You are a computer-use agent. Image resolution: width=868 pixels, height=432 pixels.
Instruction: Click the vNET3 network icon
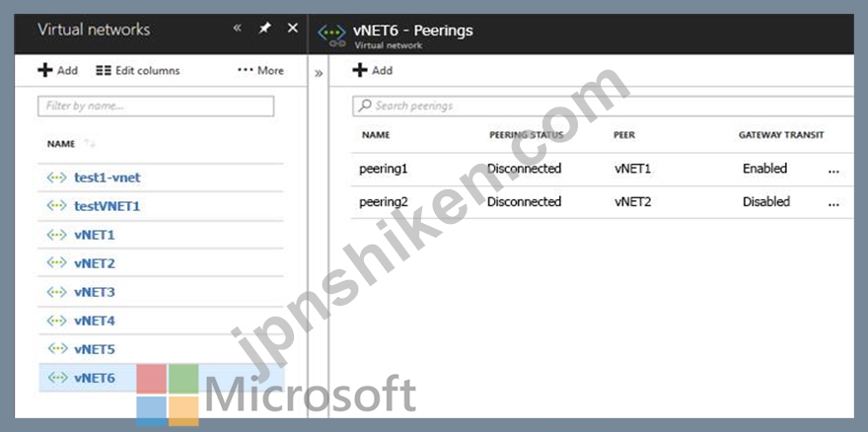(x=56, y=292)
